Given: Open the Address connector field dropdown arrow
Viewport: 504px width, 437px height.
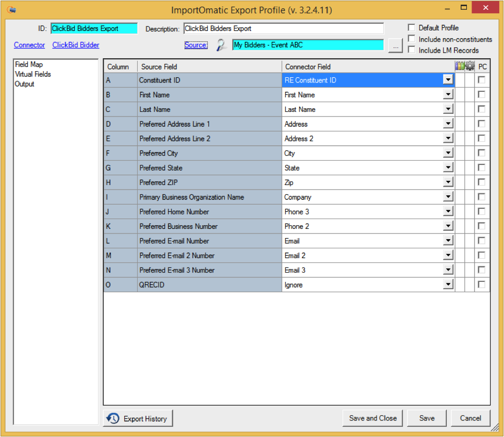Looking at the screenshot, I should (x=448, y=124).
